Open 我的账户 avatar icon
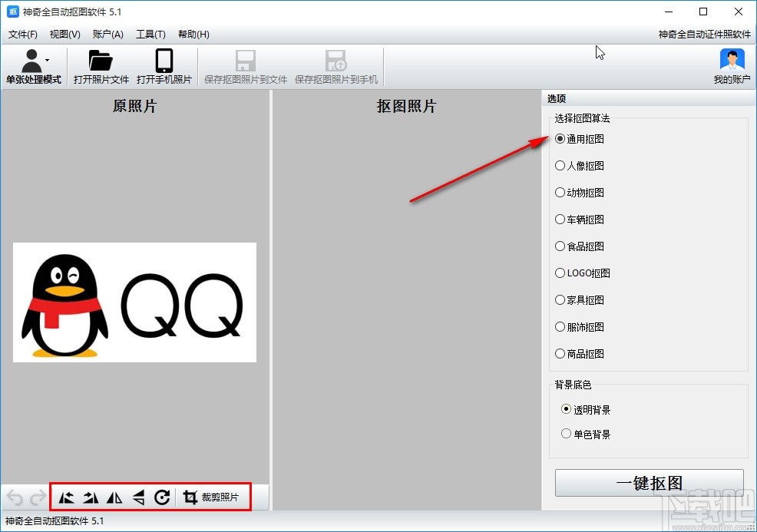The height and width of the screenshot is (532, 757). (x=732, y=61)
